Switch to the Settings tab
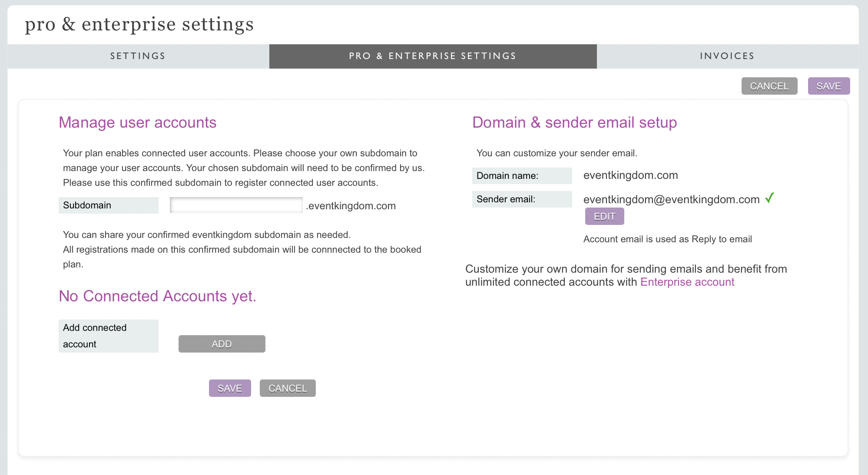Image resolution: width=868 pixels, height=475 pixels. tap(138, 56)
